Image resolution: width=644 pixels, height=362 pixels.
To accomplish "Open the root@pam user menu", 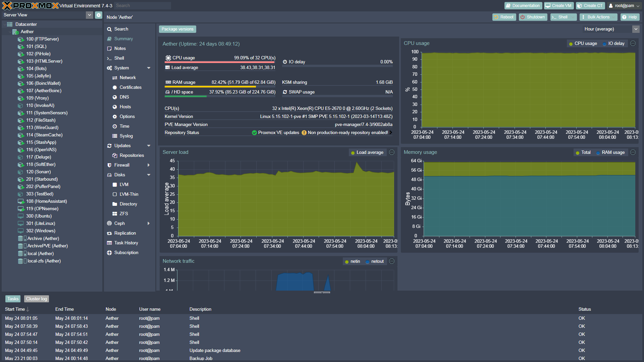I will (624, 6).
